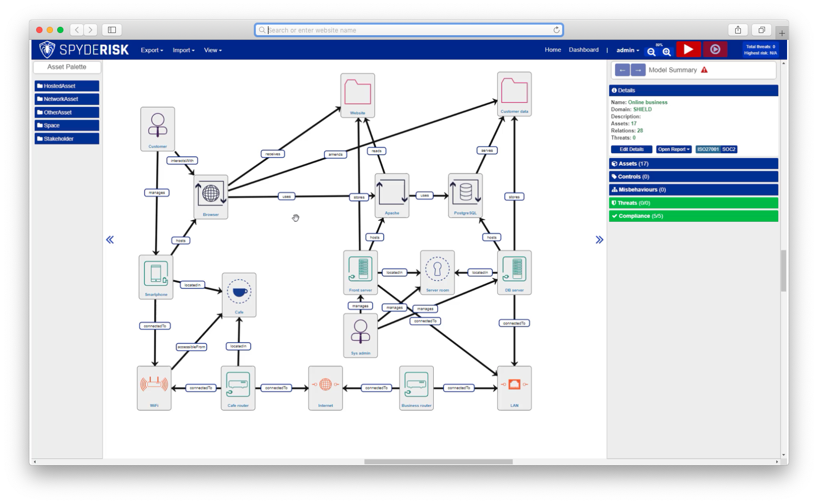Expand the HostedAsset palette folder
This screenshot has width=818, height=504.
click(x=67, y=86)
